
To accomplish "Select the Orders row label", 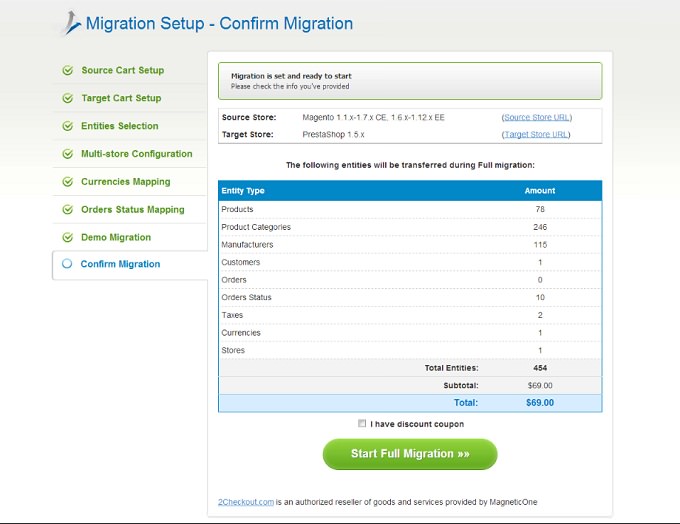I will (x=234, y=280).
